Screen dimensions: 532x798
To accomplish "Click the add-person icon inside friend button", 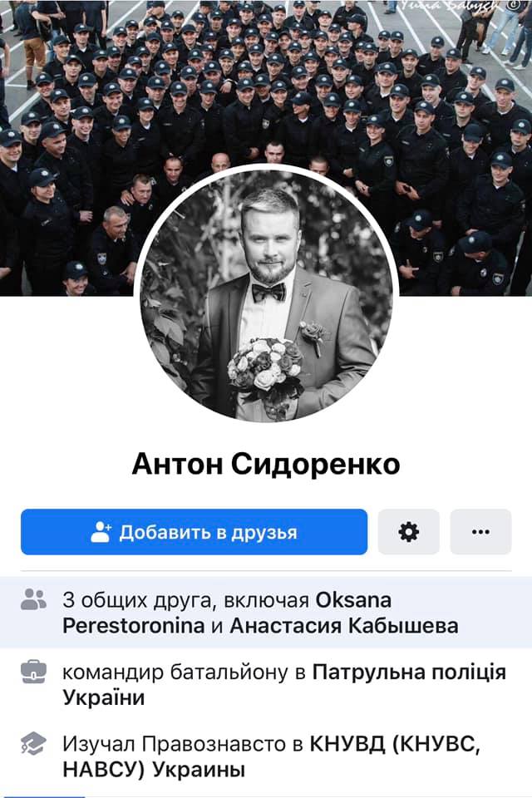I will 101,532.
